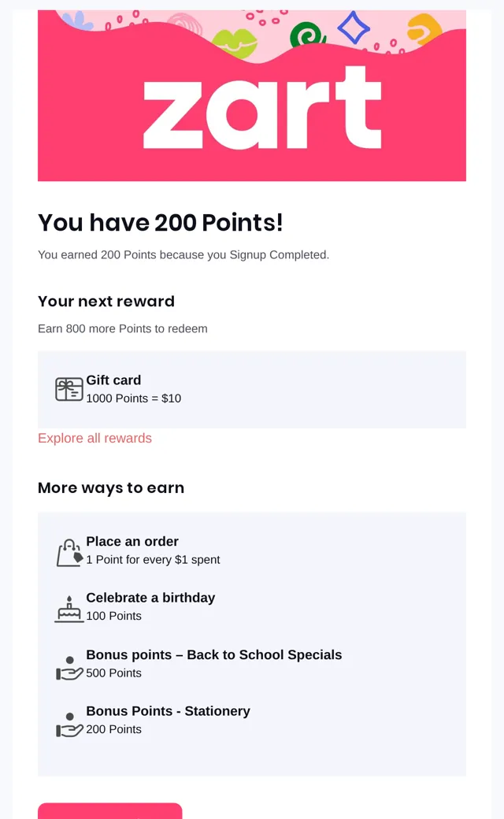Click the Stationery bonus hand icon

pyautogui.click(x=69, y=725)
